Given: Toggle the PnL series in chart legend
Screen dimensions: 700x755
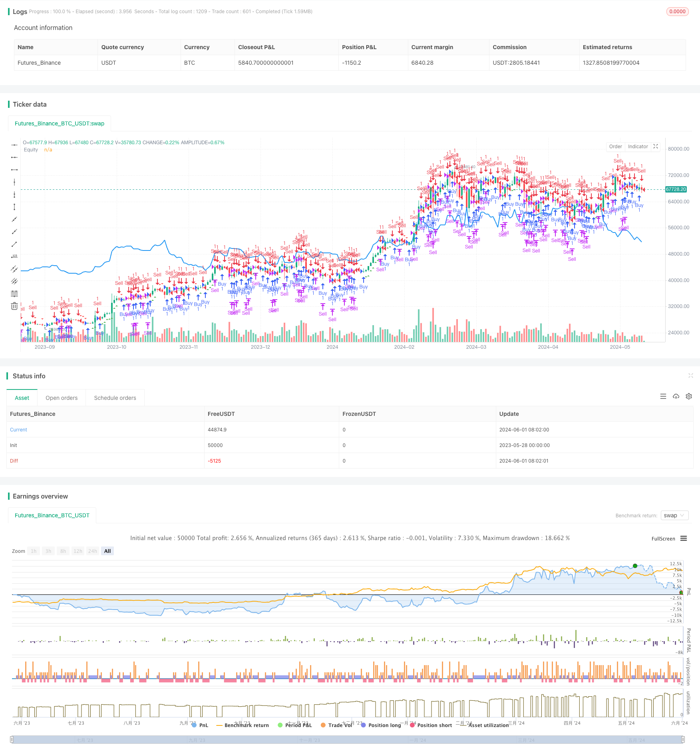Looking at the screenshot, I should coord(200,725).
